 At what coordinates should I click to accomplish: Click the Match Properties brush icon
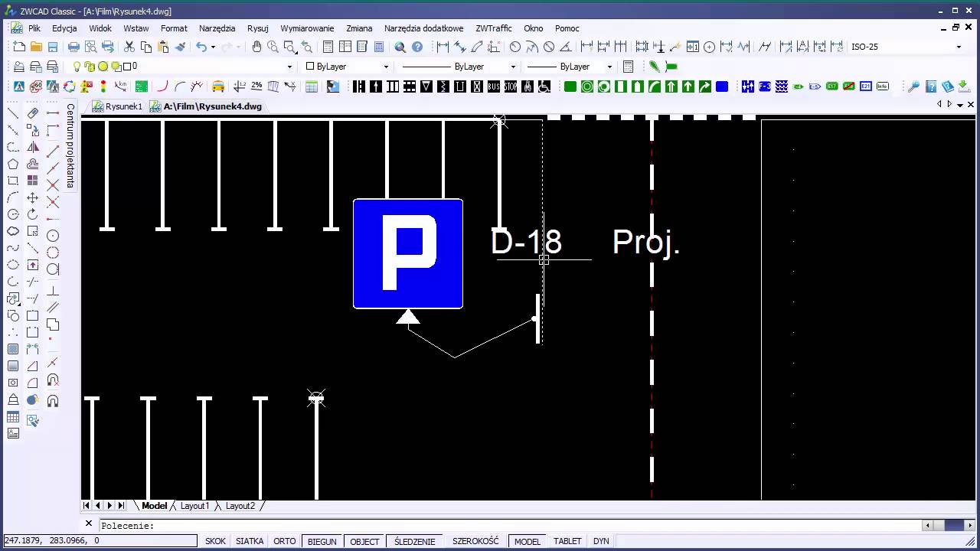click(181, 47)
